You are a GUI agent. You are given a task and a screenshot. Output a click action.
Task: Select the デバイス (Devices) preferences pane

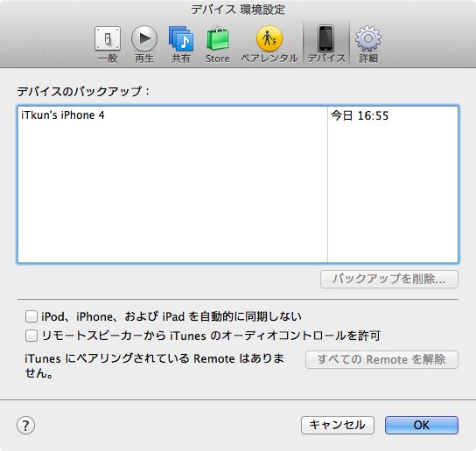pyautogui.click(x=326, y=45)
